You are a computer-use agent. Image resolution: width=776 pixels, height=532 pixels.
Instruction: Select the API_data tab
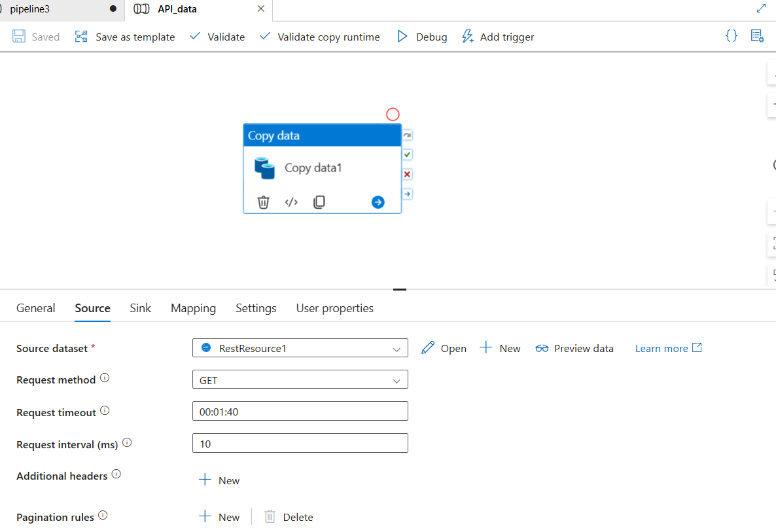coord(177,9)
